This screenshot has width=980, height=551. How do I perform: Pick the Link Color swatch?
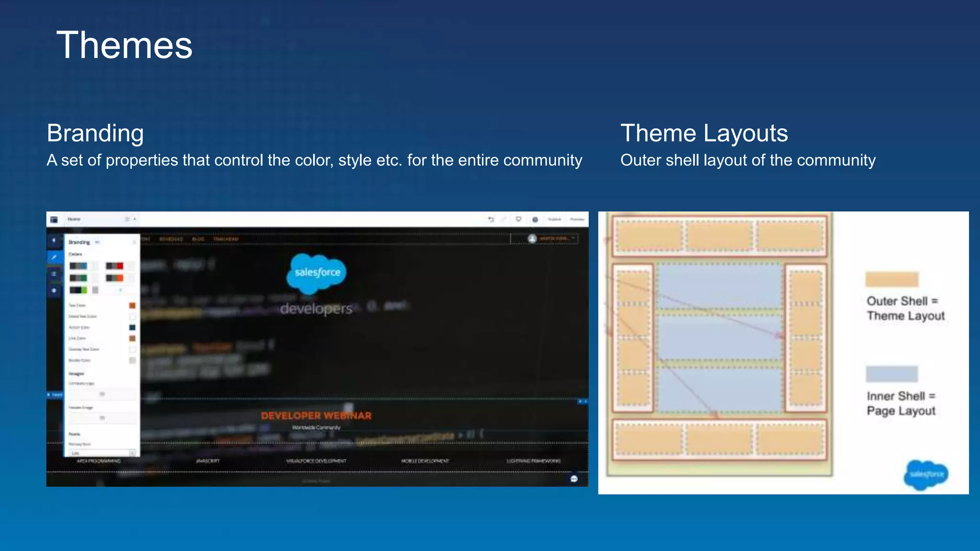(x=133, y=339)
